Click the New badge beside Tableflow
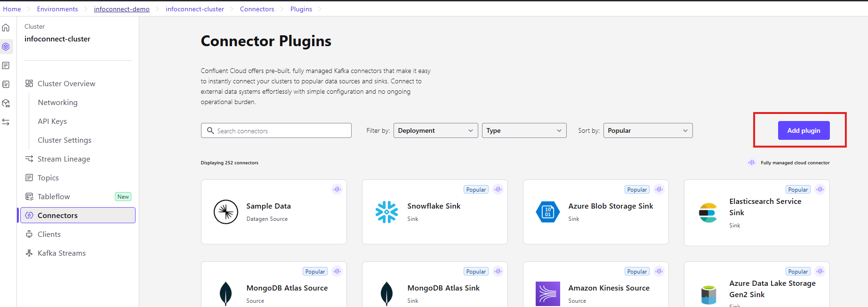The width and height of the screenshot is (868, 307). (123, 197)
